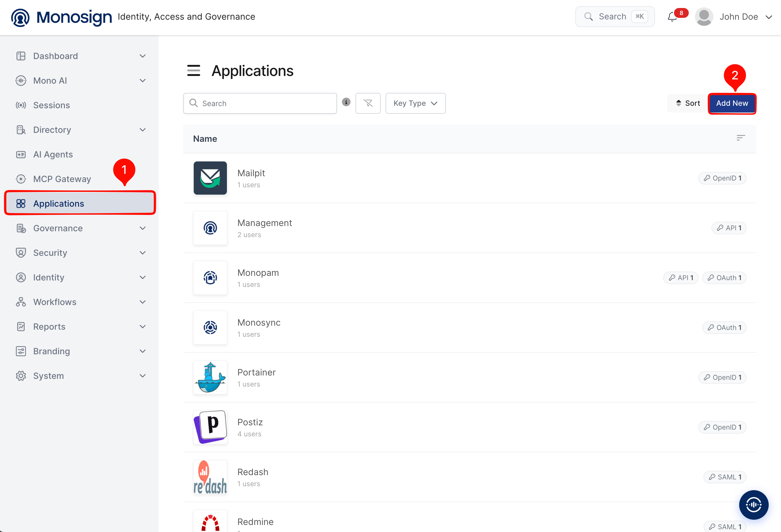Image resolution: width=781 pixels, height=532 pixels.
Task: Open the Key Type dropdown
Action: point(415,103)
